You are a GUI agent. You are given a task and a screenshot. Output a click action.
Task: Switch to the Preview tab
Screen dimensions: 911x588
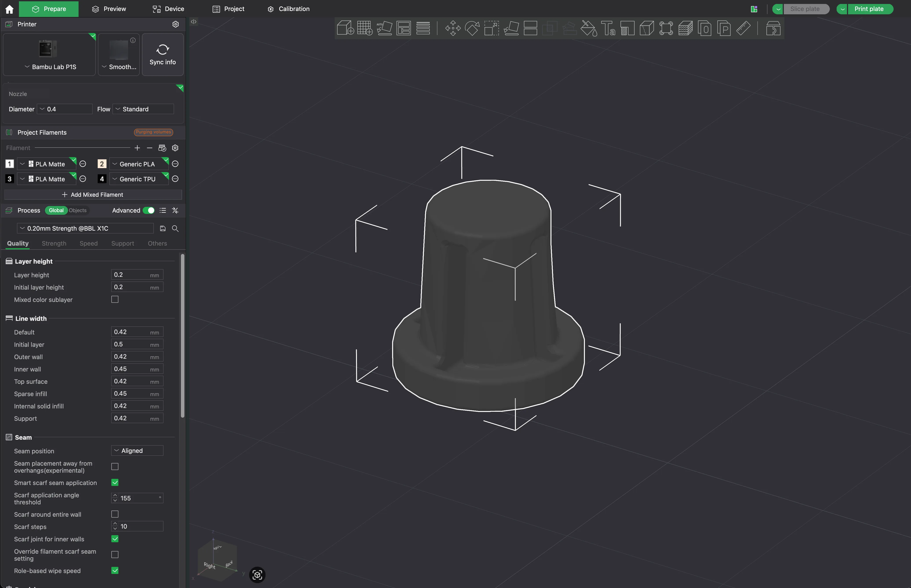pyautogui.click(x=109, y=9)
